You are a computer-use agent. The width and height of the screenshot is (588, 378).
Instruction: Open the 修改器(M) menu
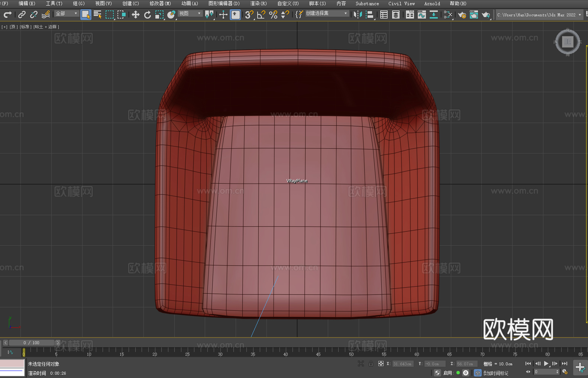[x=160, y=3]
